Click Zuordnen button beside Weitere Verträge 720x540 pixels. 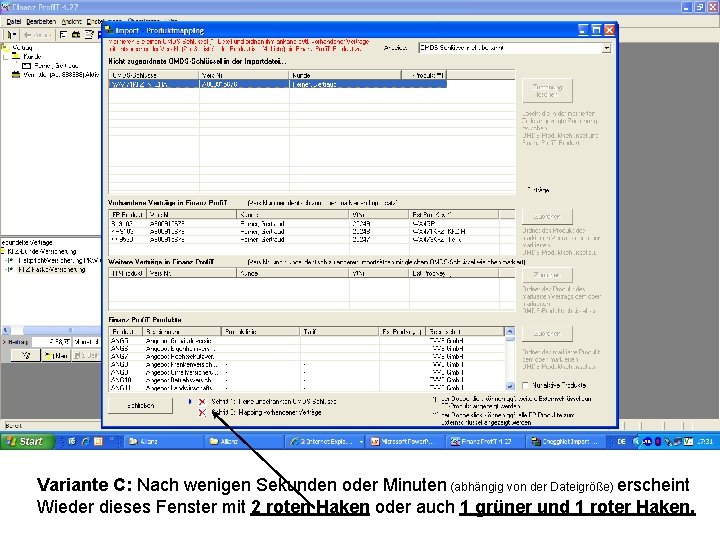(547, 275)
